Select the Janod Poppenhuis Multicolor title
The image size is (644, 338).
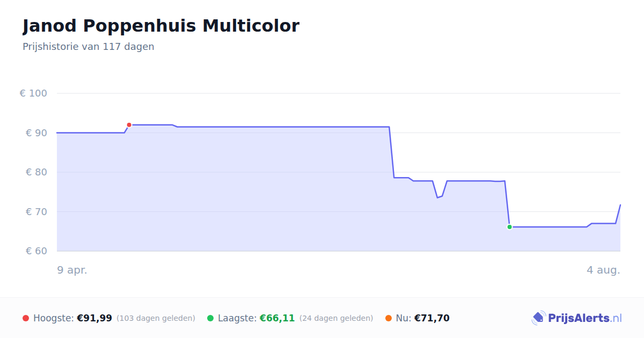161,26
